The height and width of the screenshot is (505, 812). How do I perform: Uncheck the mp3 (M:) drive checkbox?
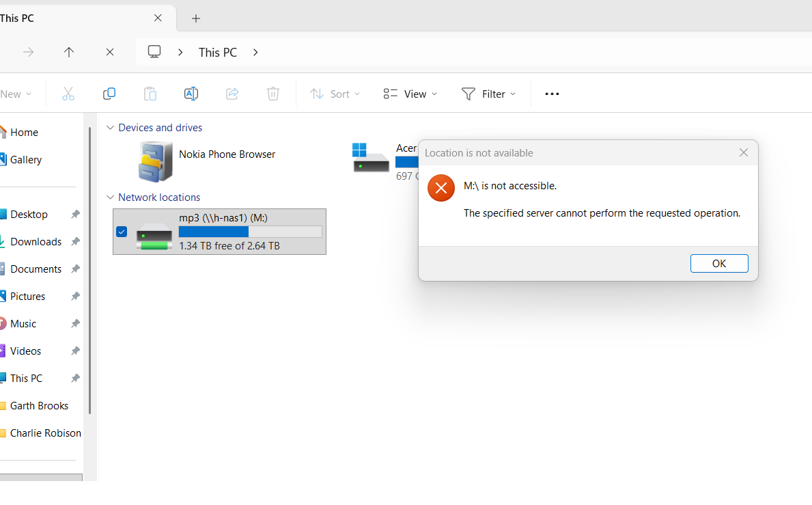click(x=122, y=232)
